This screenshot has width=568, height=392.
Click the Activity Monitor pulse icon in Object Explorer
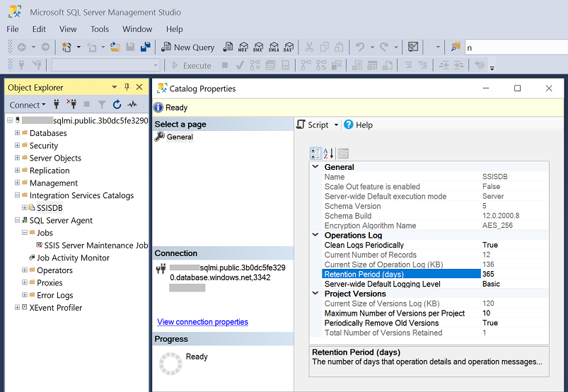click(132, 105)
